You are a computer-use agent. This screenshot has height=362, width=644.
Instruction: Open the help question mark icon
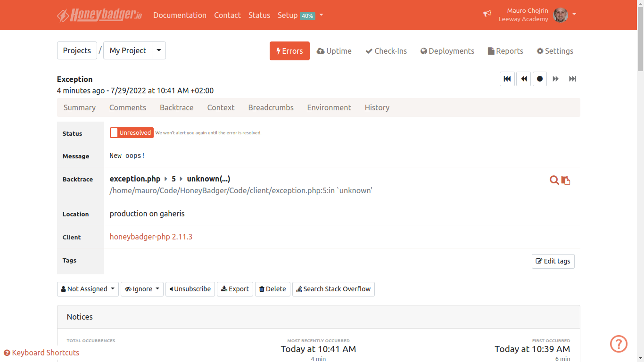click(x=619, y=344)
